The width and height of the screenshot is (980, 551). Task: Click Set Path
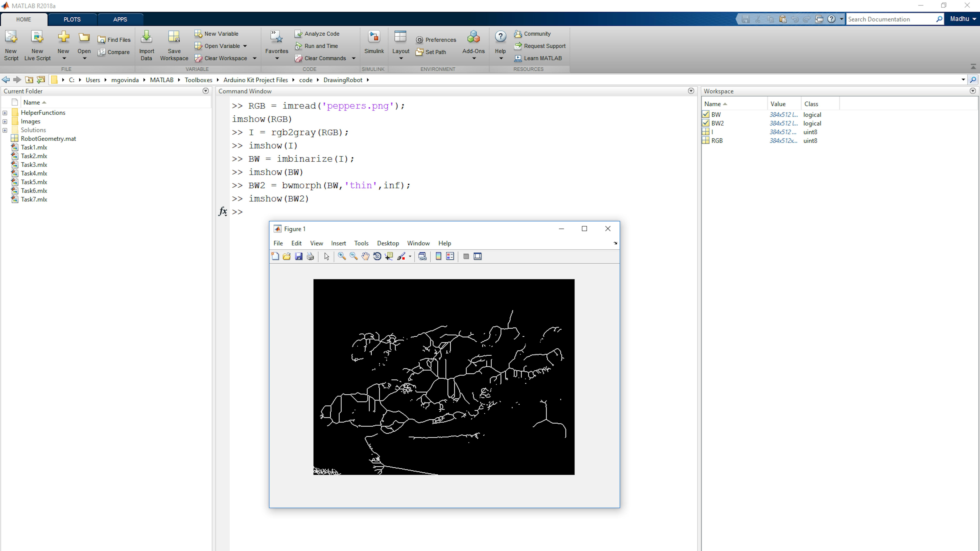pyautogui.click(x=431, y=52)
